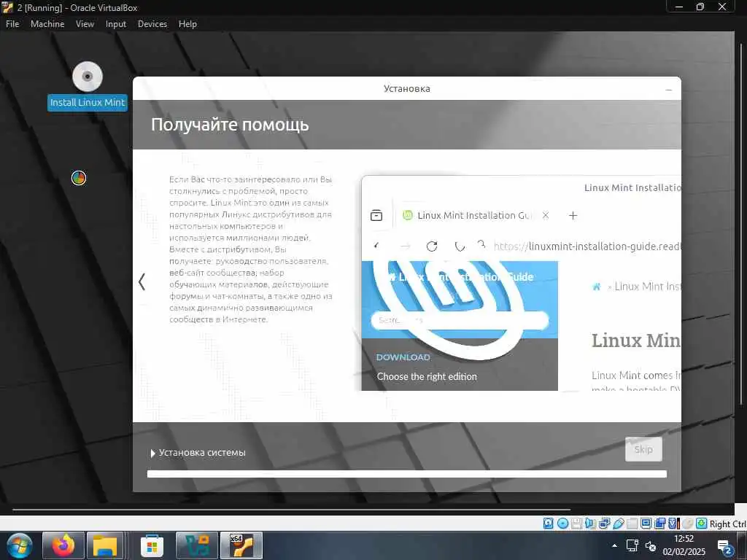
Task: Click the shared folders status icon
Action: coord(632,524)
